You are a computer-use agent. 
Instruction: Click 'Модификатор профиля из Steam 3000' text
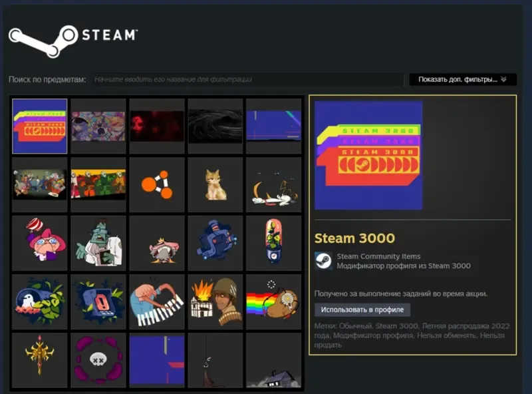pos(404,266)
